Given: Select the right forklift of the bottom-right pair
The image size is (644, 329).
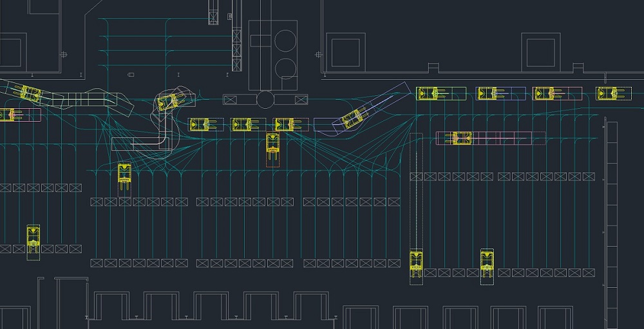Looking at the screenshot, I should 487,263.
